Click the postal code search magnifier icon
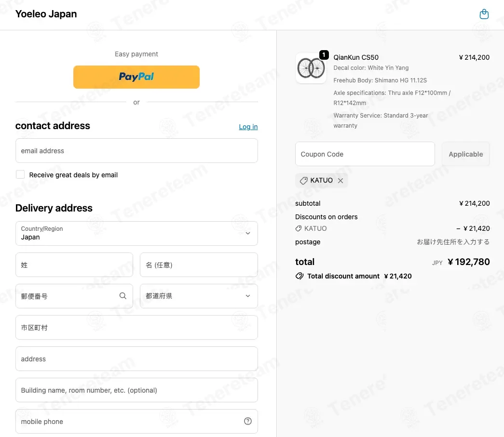504x437 pixels. 123,296
